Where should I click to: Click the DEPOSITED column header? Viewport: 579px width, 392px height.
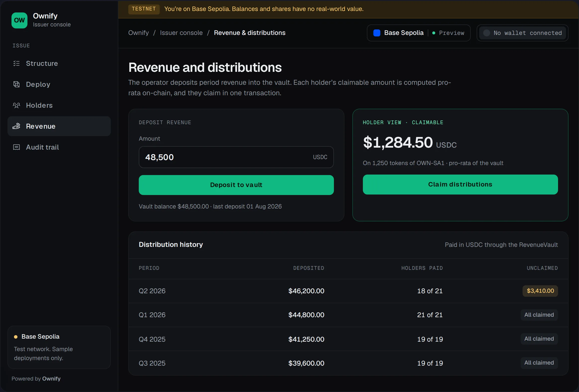pos(309,268)
